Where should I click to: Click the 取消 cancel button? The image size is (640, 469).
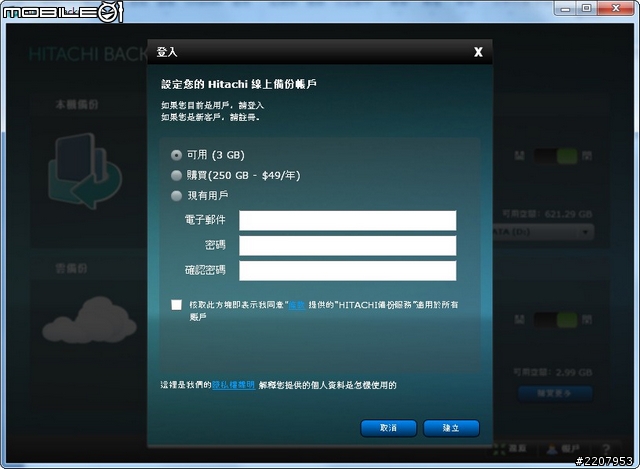389,428
